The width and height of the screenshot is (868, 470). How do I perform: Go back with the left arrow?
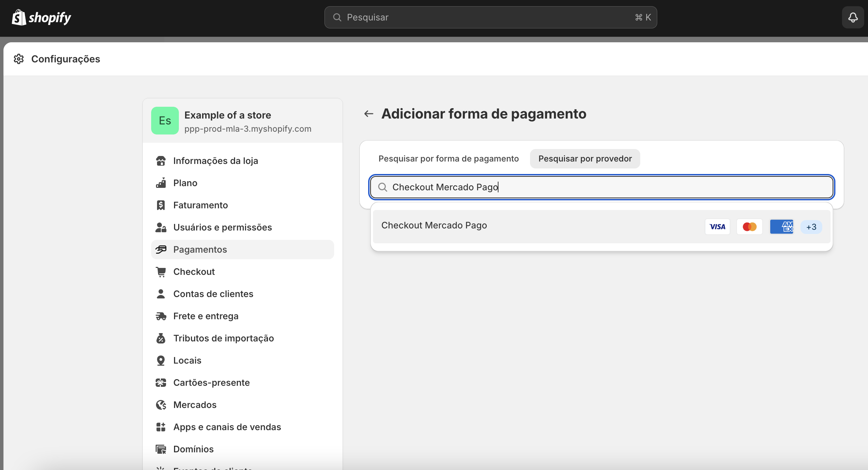click(369, 114)
